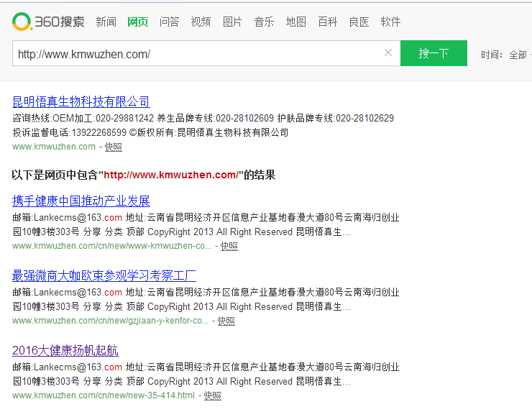Open the 视频 tab
The width and height of the screenshot is (532, 412).
[x=201, y=22]
